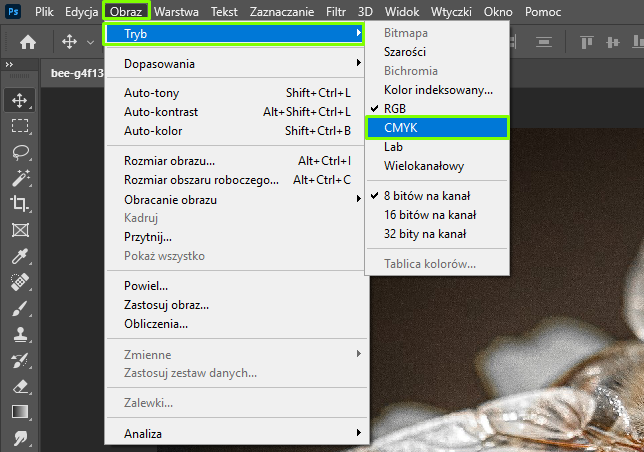Select the Gradient tool
Screen dimensions: 644x452
pyautogui.click(x=20, y=412)
